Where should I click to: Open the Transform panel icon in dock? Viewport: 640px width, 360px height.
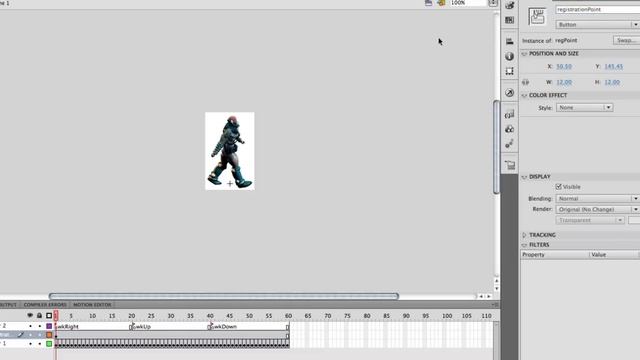(509, 71)
